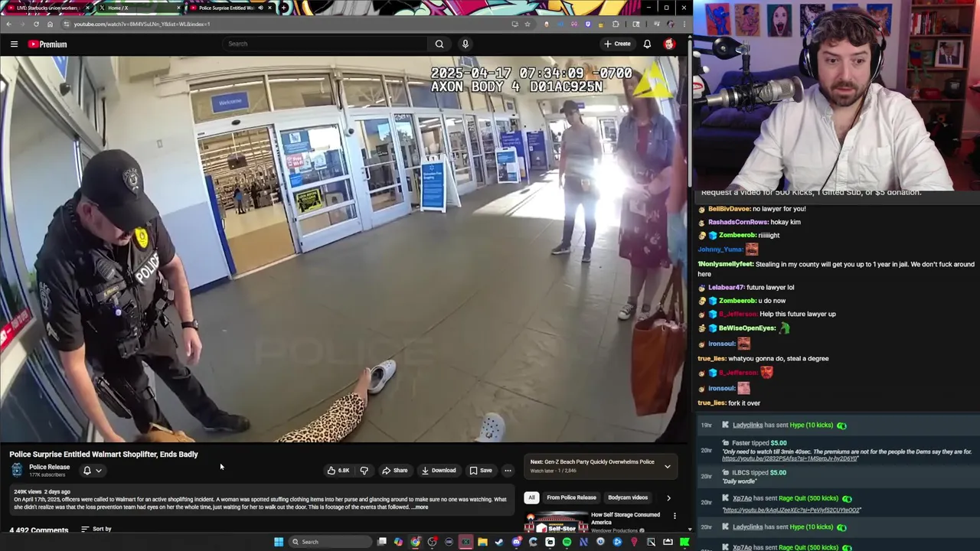Screen dimensions: 980x551
Task: Click Ladyclinks name in first Hype event
Action: click(747, 425)
